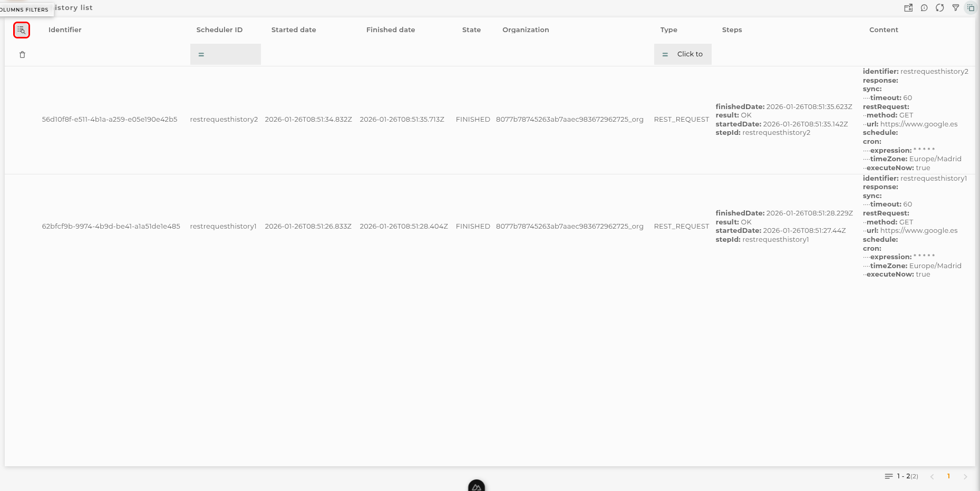Open the Scheduler ID equals operator selector
The width and height of the screenshot is (980, 491).
[x=201, y=54]
